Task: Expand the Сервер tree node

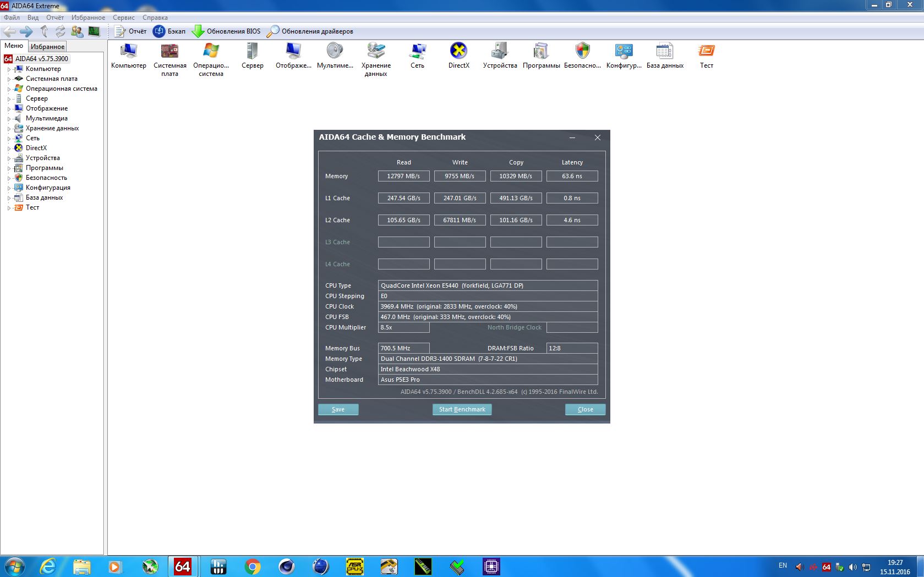Action: pyautogui.click(x=9, y=99)
